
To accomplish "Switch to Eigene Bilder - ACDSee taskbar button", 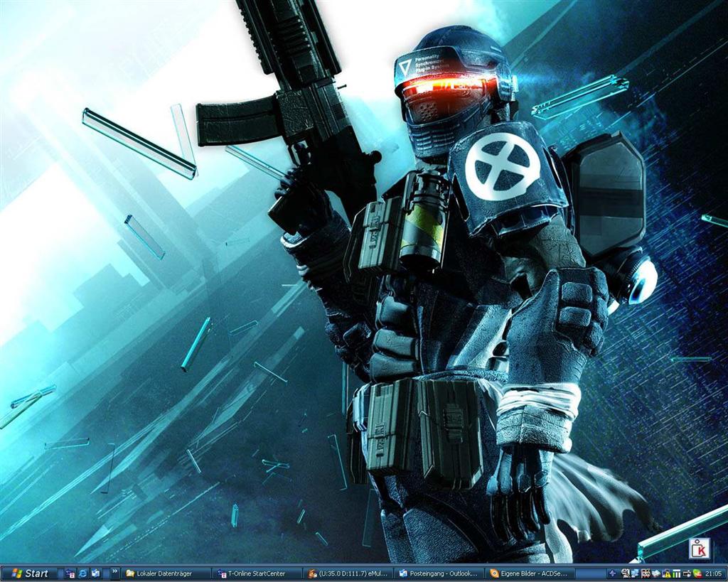I will [x=530, y=574].
